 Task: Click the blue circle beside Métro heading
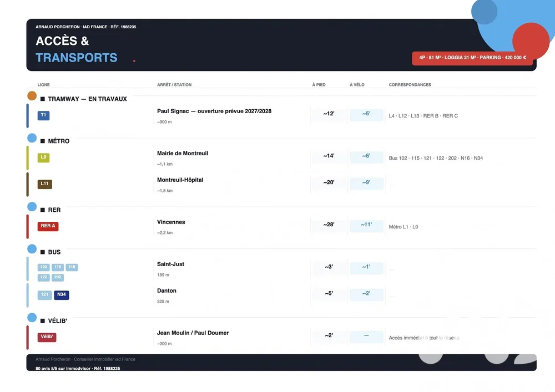coord(32,138)
